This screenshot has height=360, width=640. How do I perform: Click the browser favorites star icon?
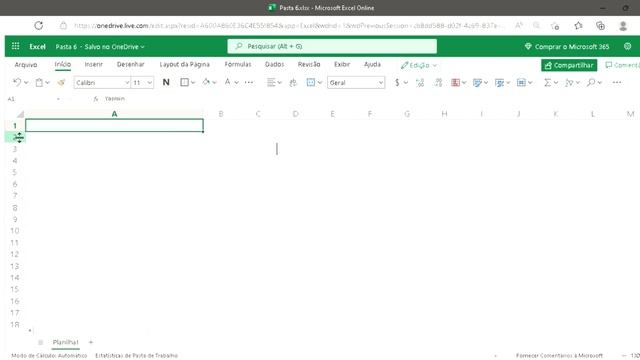[578, 26]
